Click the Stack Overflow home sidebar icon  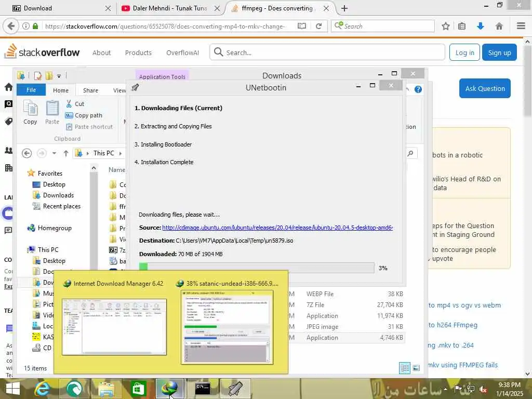(x=8, y=87)
